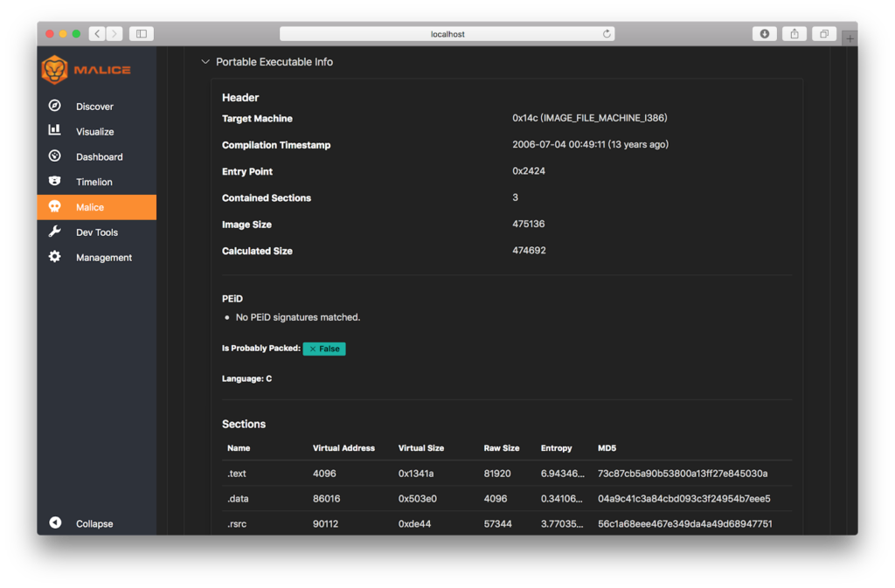Click the Entry Point value 0x2424
The image size is (895, 588).
click(529, 171)
